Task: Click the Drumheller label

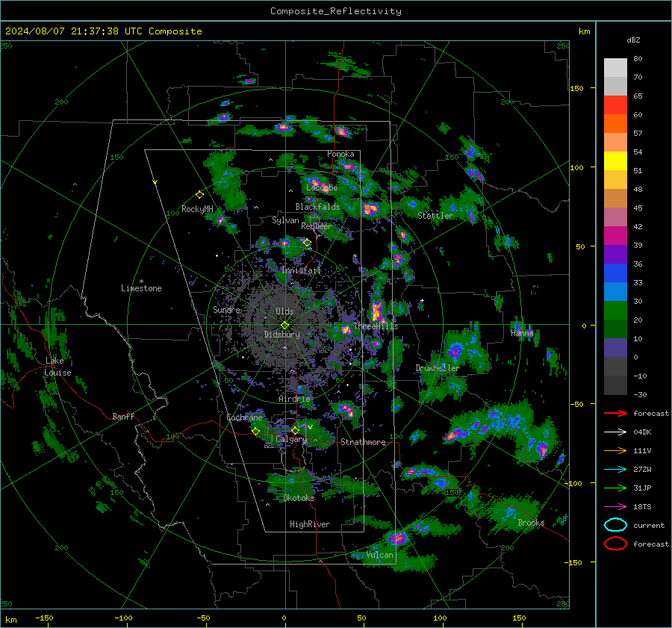Action: pyautogui.click(x=437, y=368)
